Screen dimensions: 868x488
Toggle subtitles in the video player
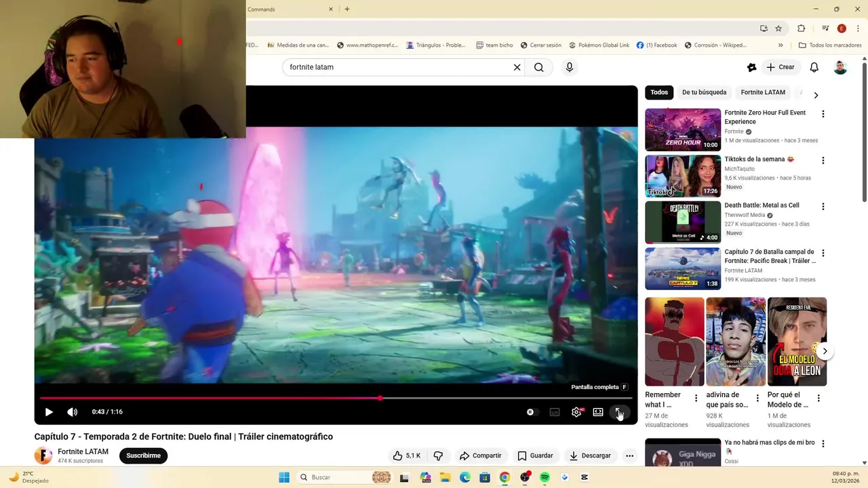[x=555, y=412]
